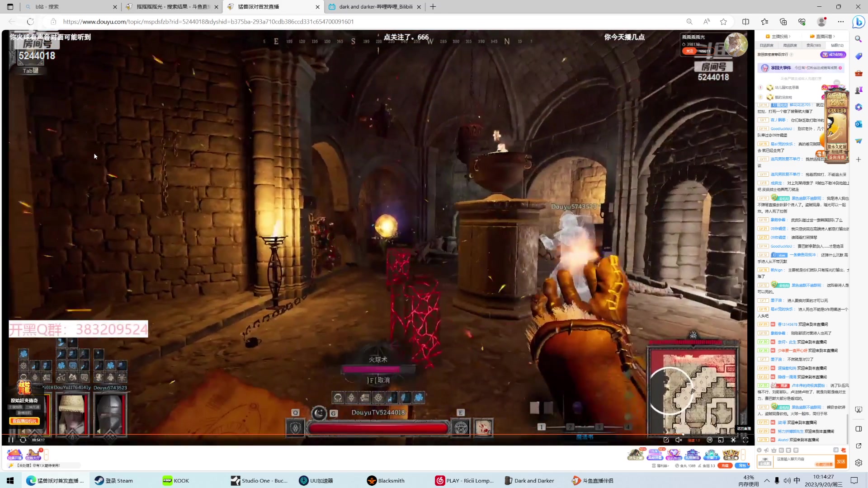
Task: Open the Edge settings and more menu
Action: [841, 22]
